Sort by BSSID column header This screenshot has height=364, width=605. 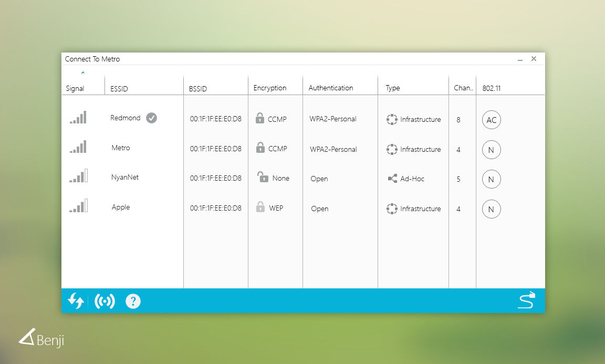point(198,89)
